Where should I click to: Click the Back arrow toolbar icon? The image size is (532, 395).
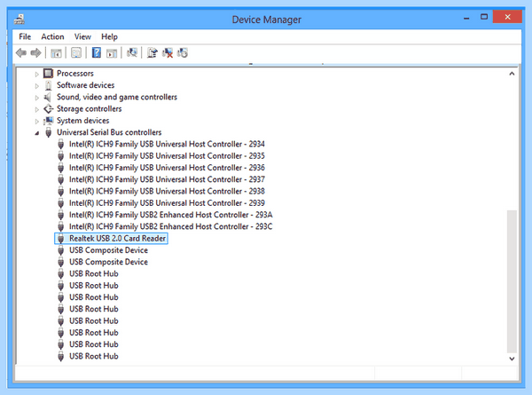click(21, 53)
